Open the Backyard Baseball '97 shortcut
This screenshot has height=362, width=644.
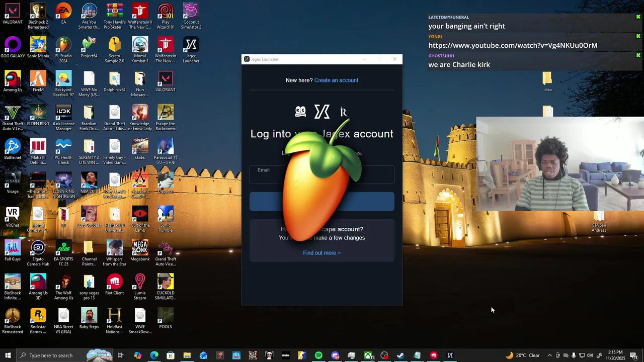(63, 84)
